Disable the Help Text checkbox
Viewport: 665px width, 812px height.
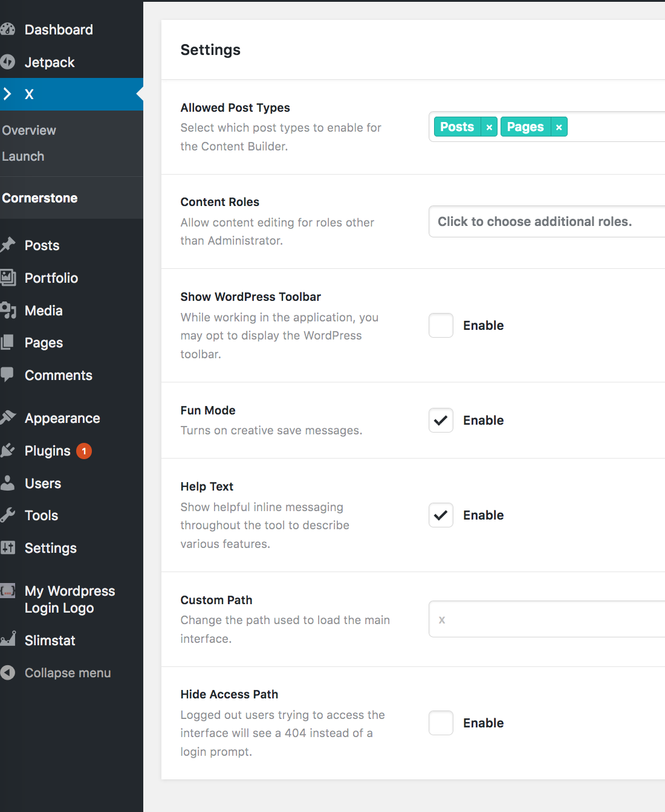click(441, 515)
